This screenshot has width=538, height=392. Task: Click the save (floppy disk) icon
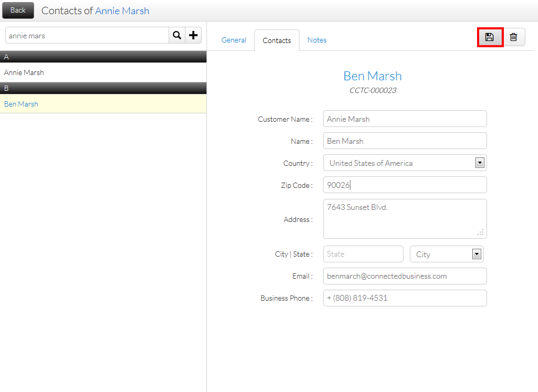click(490, 37)
